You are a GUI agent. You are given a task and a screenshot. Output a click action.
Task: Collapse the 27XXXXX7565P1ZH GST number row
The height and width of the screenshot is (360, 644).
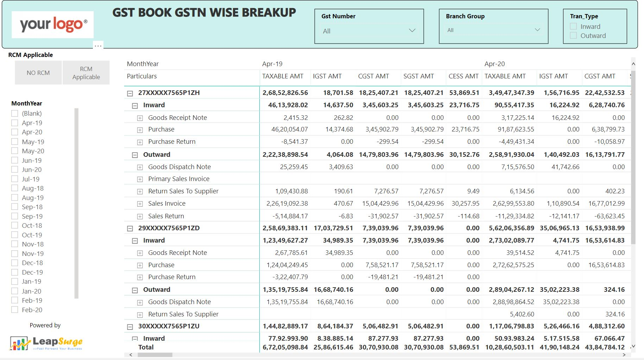click(x=130, y=93)
